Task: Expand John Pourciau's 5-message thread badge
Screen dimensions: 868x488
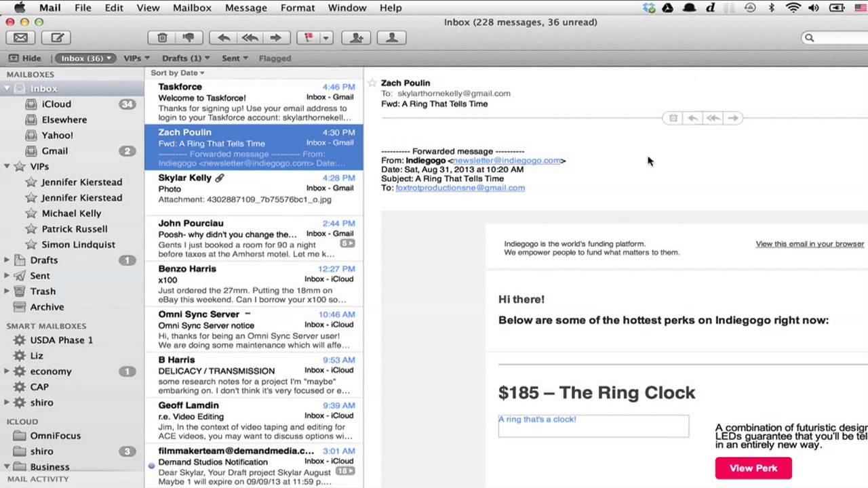Action: [347, 243]
